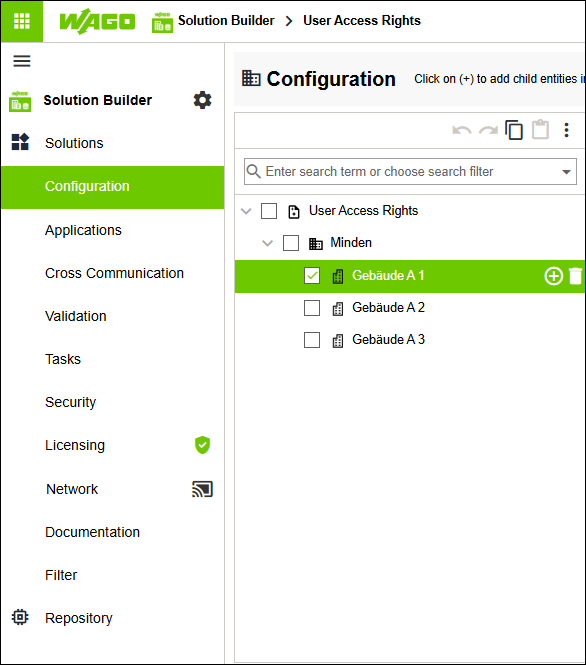The height and width of the screenshot is (665, 586).
Task: Click the redo arrow in toolbar
Action: pos(488,130)
